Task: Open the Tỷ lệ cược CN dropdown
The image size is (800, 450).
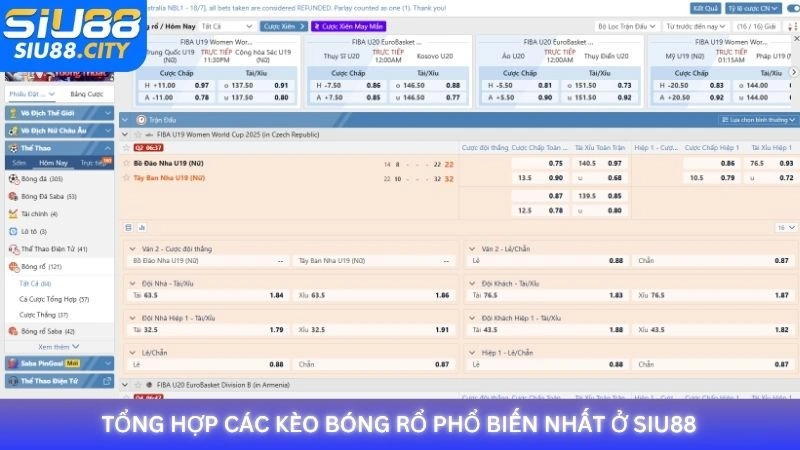Action: pos(753,9)
